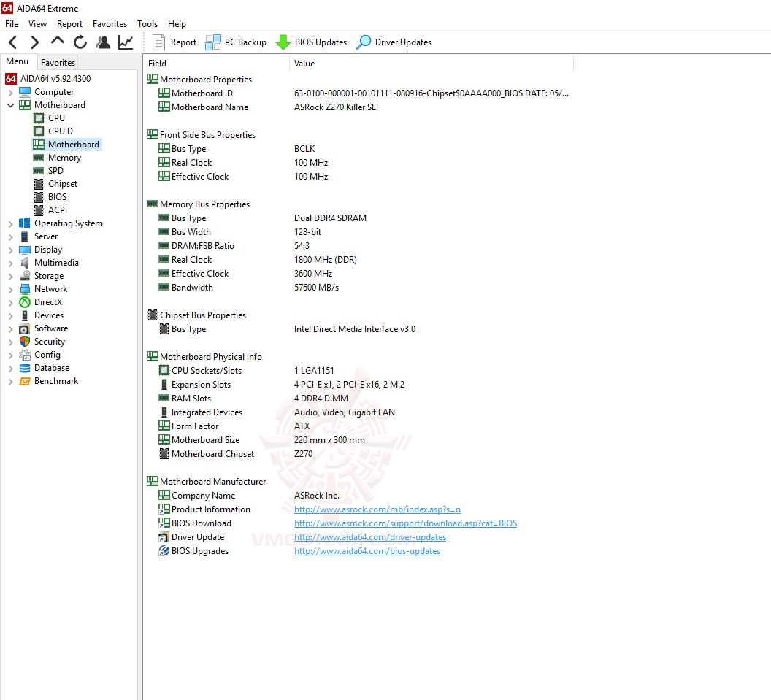Screen dimensions: 771x700
Task: Expand the Server tree node
Action: (x=10, y=237)
